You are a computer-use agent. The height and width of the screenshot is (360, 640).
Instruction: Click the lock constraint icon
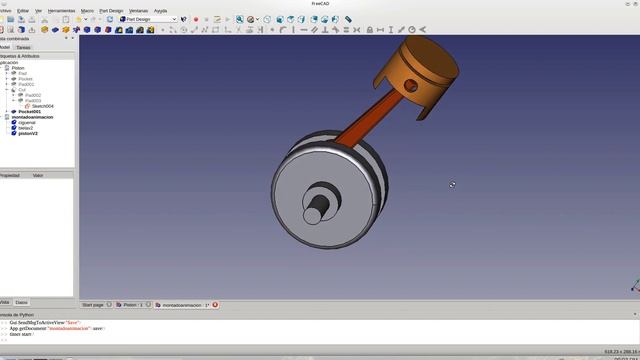370,29
